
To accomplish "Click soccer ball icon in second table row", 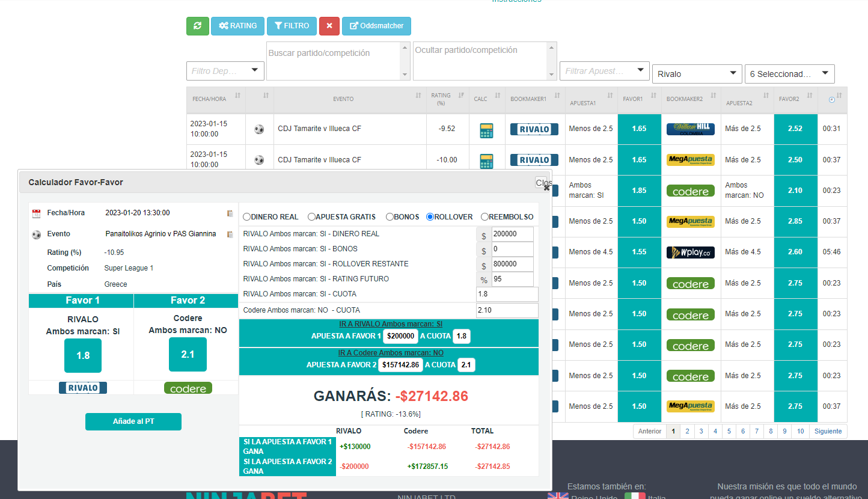I will tap(259, 160).
